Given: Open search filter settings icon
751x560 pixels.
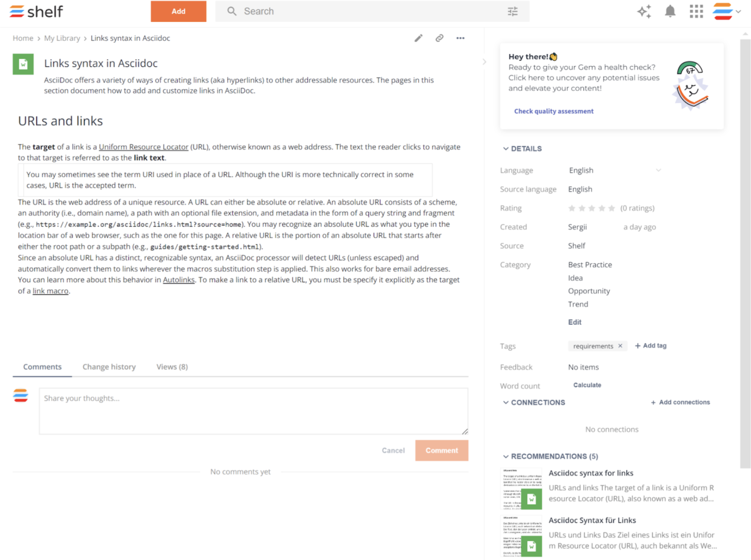Looking at the screenshot, I should coord(512,11).
